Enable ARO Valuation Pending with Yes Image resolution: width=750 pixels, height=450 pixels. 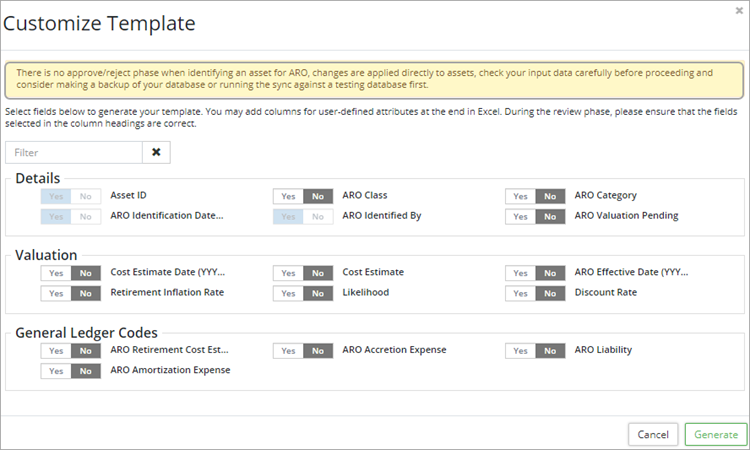click(x=520, y=215)
